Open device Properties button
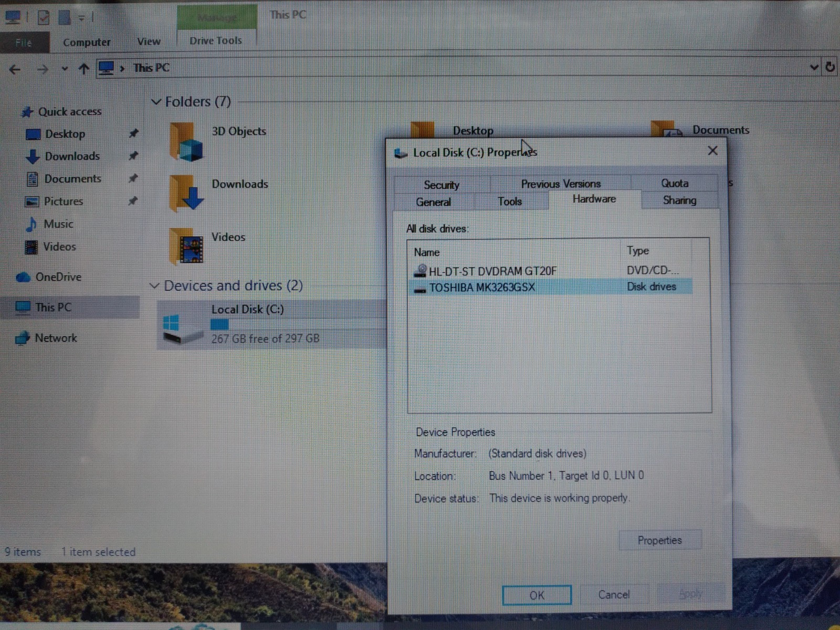 [660, 540]
